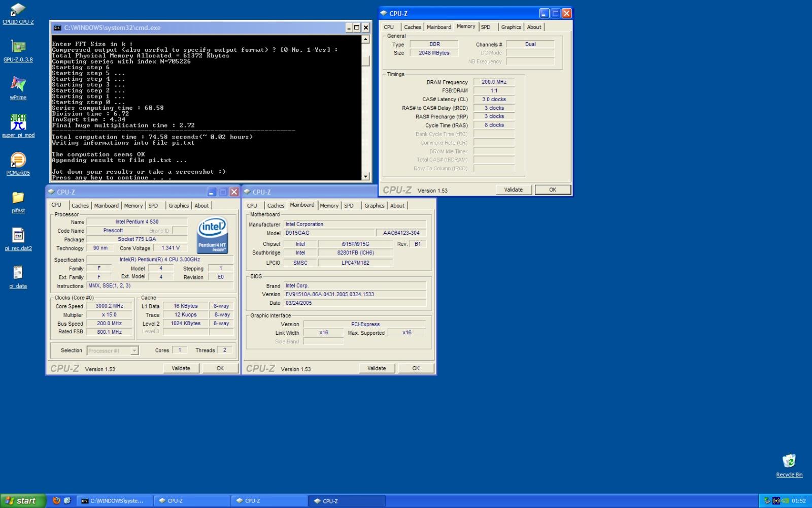This screenshot has height=508, width=812.
Task: Open the CPUID CPU-Z desktop shortcut
Action: click(x=18, y=13)
